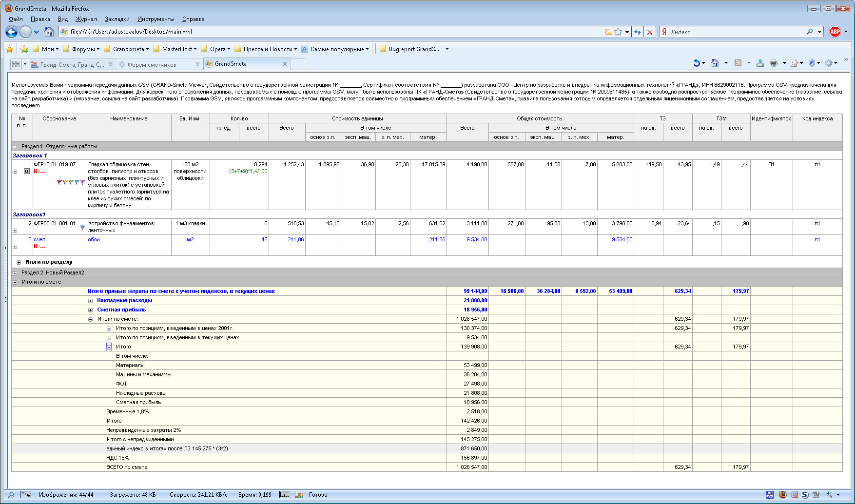Click the RSS feed icon

[x=738, y=63]
